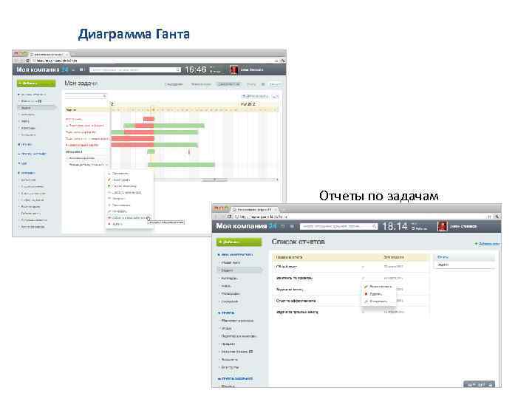The width and height of the screenshot is (532, 399).
Task: Open actions arrow for the last report row
Action: click(x=363, y=312)
